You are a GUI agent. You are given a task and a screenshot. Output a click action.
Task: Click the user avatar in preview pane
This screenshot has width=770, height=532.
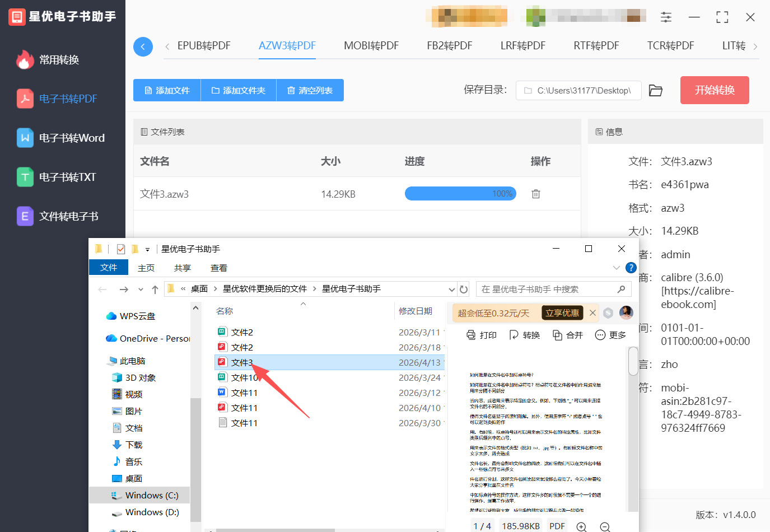coord(626,312)
